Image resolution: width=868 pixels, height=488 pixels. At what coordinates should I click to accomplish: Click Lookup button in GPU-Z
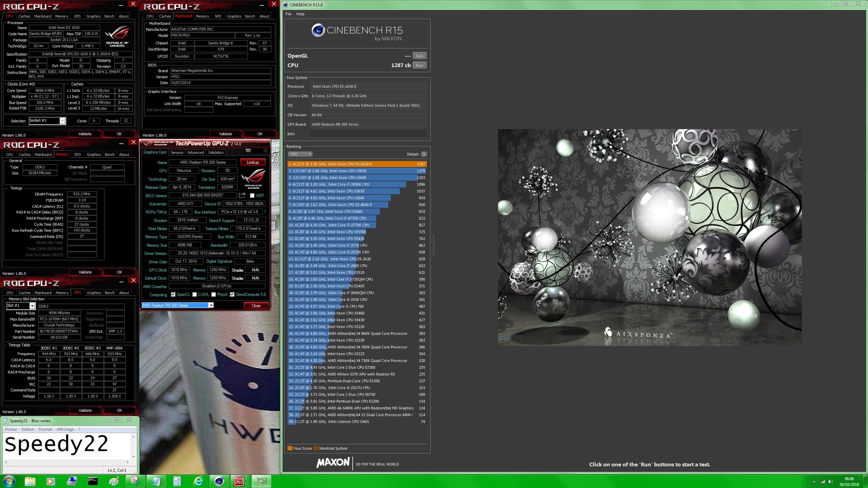pos(253,162)
